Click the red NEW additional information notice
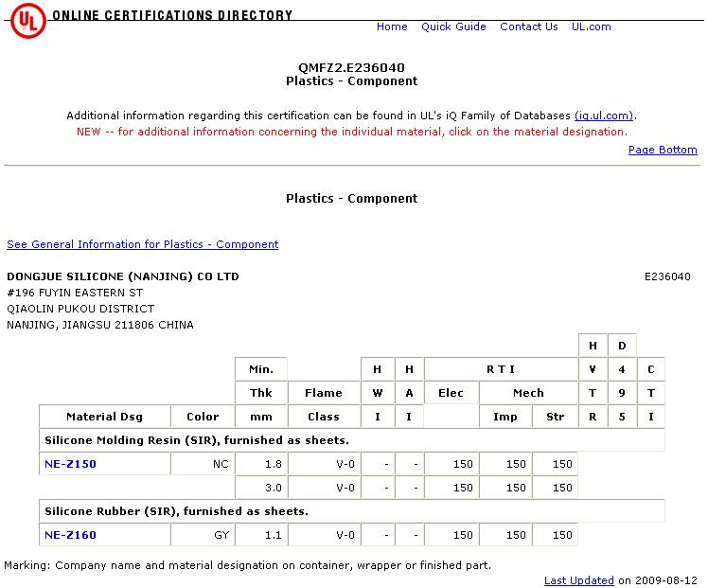 pyautogui.click(x=352, y=132)
